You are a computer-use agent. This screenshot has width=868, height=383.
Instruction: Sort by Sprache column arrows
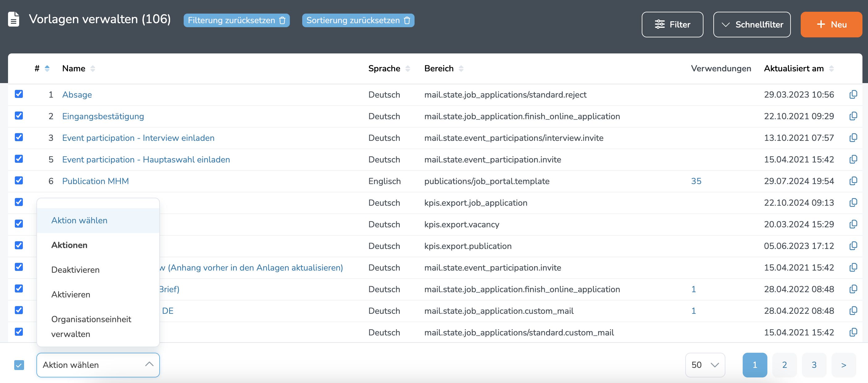pos(408,69)
